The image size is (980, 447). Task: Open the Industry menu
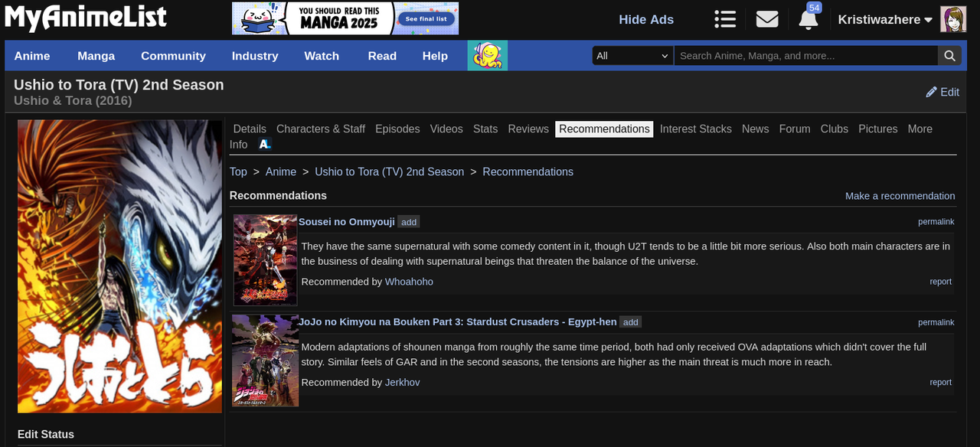(255, 56)
